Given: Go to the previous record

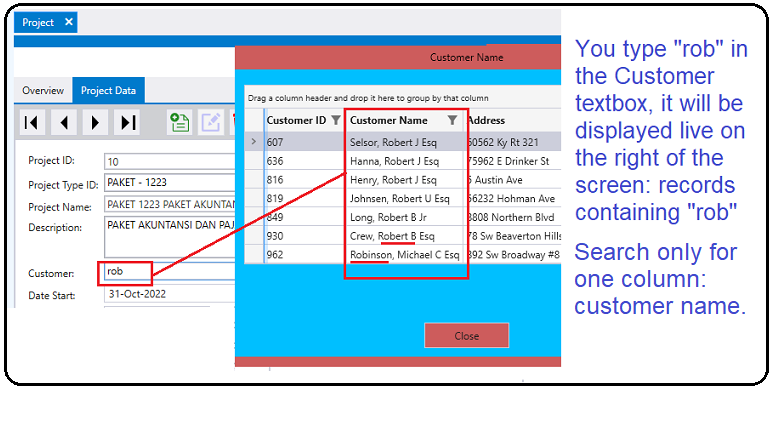Looking at the screenshot, I should point(64,122).
